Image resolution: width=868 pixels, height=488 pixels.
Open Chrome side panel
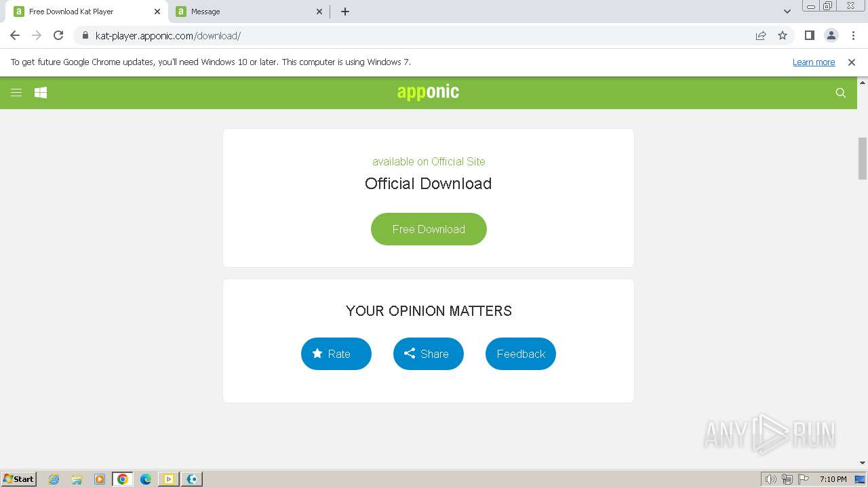[x=809, y=35]
